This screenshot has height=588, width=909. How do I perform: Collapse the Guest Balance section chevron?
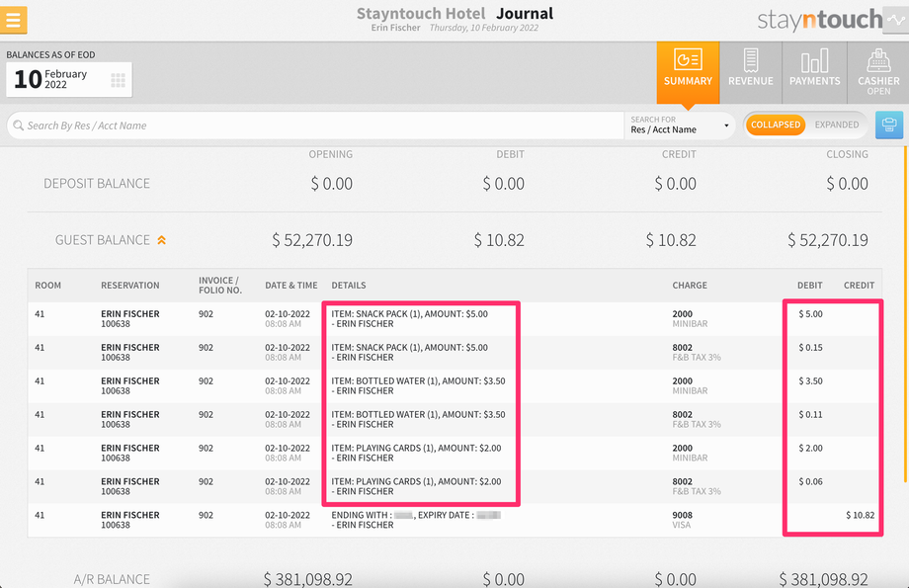162,240
